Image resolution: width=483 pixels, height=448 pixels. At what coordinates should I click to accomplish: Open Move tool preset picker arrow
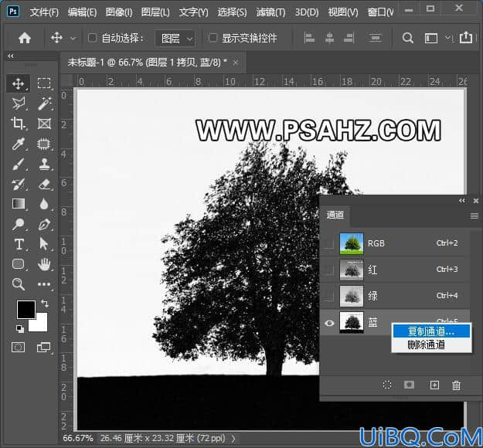(73, 39)
